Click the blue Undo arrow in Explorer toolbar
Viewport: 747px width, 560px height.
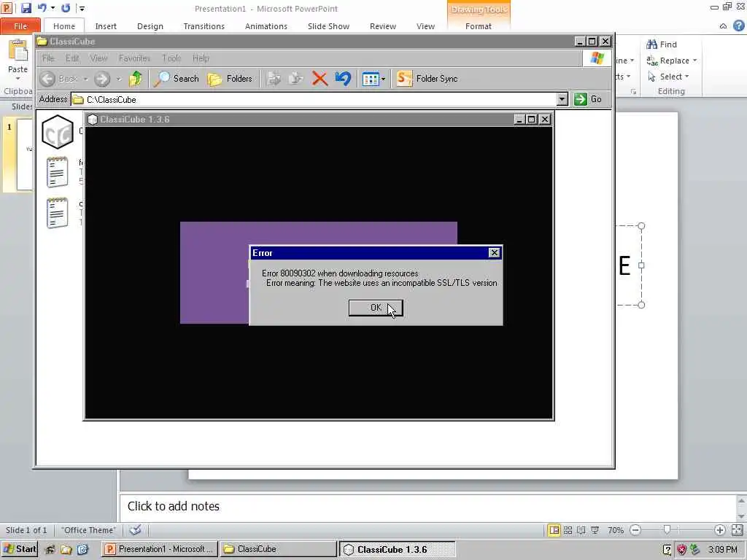point(343,79)
